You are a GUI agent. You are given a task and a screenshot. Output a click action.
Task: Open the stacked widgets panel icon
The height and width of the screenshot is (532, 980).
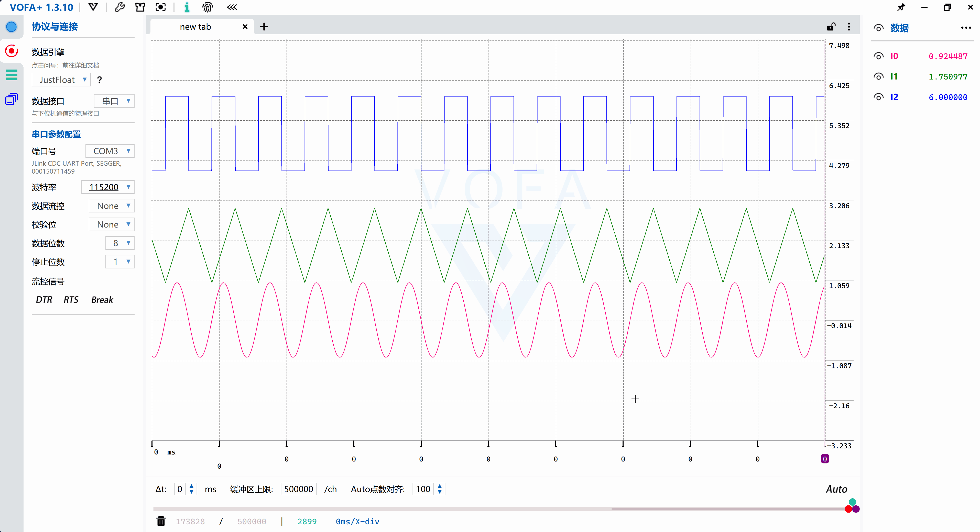(x=12, y=99)
